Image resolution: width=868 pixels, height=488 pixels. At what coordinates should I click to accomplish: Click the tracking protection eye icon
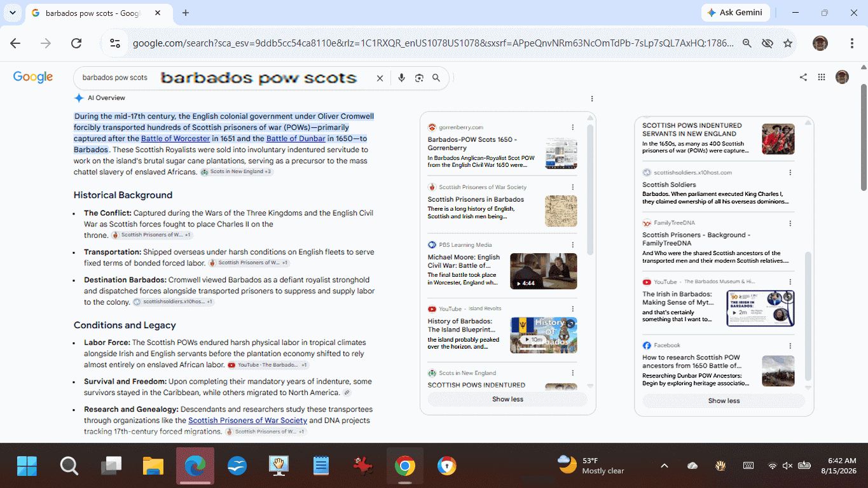768,43
